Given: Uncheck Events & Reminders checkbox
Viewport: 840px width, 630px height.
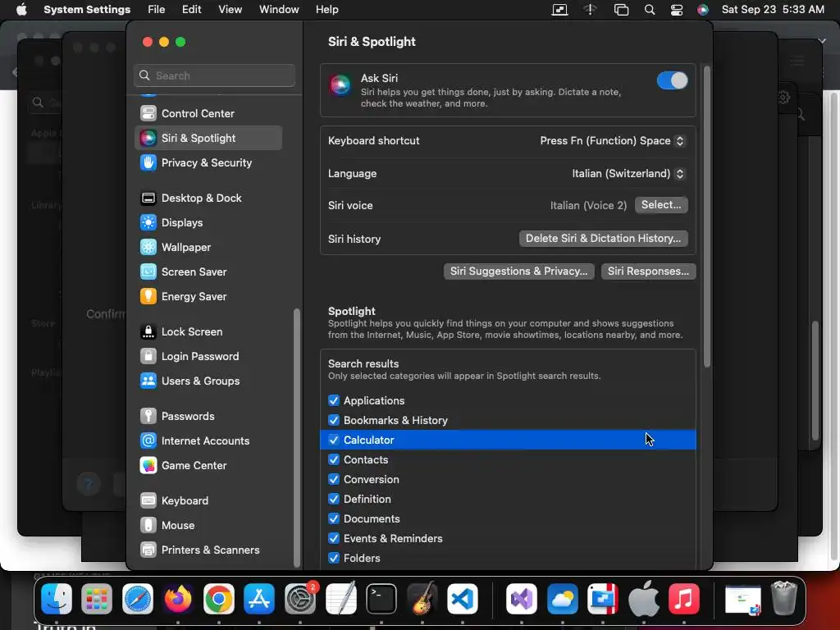Looking at the screenshot, I should [x=334, y=538].
